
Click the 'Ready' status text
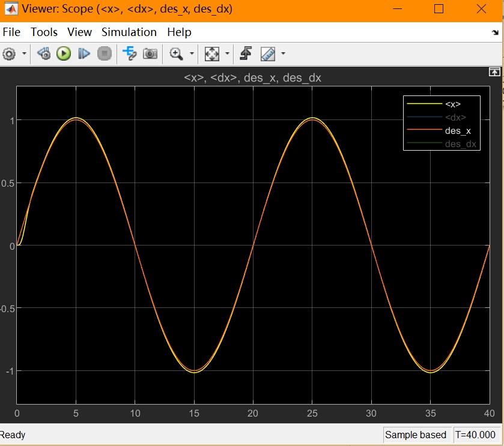coord(12,435)
